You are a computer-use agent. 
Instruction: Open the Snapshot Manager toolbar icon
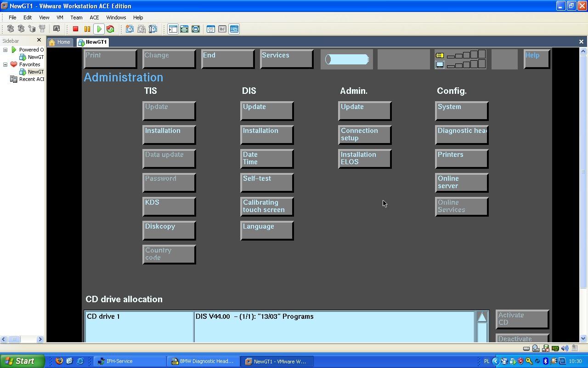(153, 29)
